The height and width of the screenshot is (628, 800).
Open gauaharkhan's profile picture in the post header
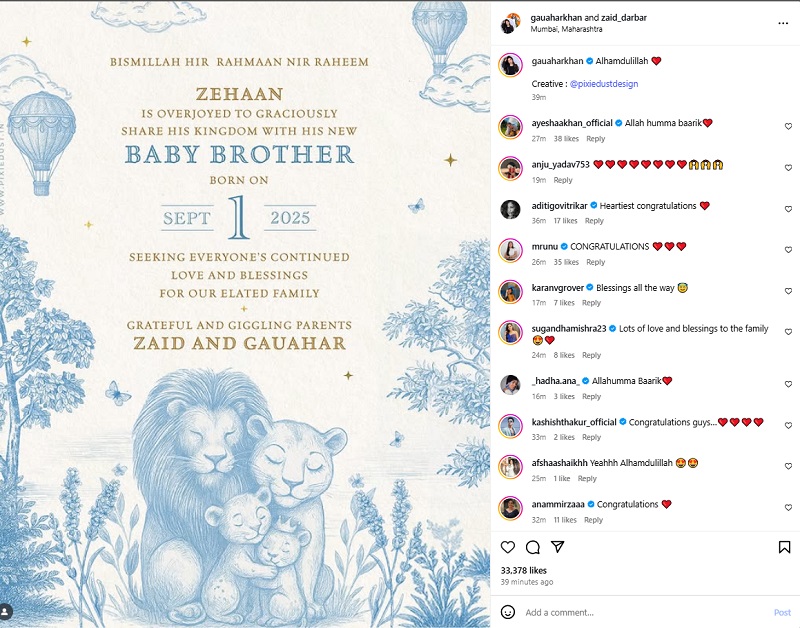point(511,22)
